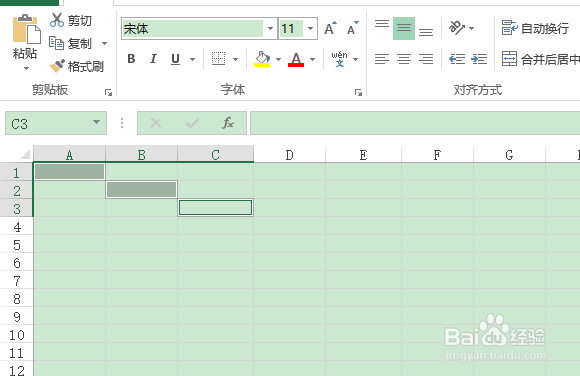Expand the font name dropdown arrow

point(270,28)
